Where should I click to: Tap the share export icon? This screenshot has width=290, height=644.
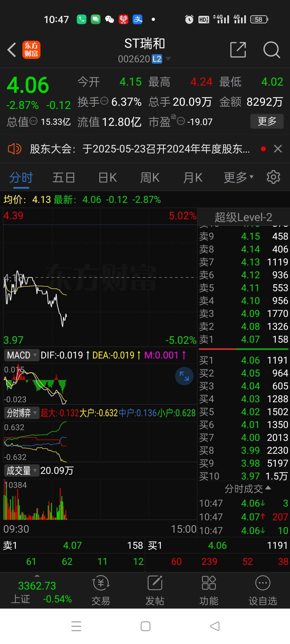click(x=238, y=50)
